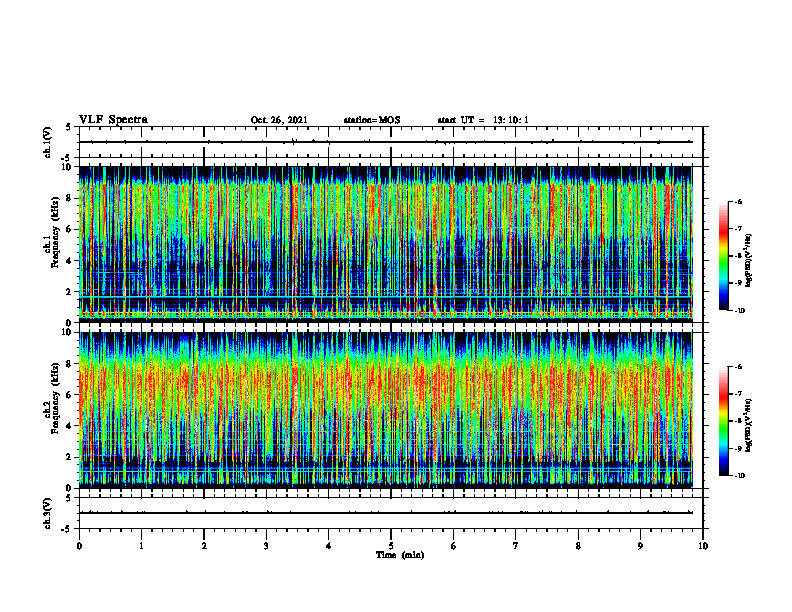The height and width of the screenshot is (612, 792).
Task: Click time axis tick label "9"
Action: click(x=640, y=546)
